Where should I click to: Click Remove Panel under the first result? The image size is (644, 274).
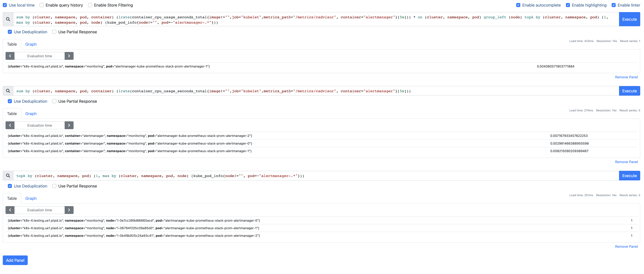[626, 77]
